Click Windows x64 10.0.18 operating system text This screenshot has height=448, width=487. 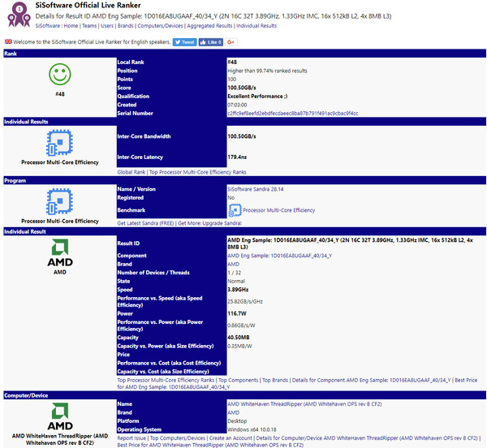click(x=252, y=429)
